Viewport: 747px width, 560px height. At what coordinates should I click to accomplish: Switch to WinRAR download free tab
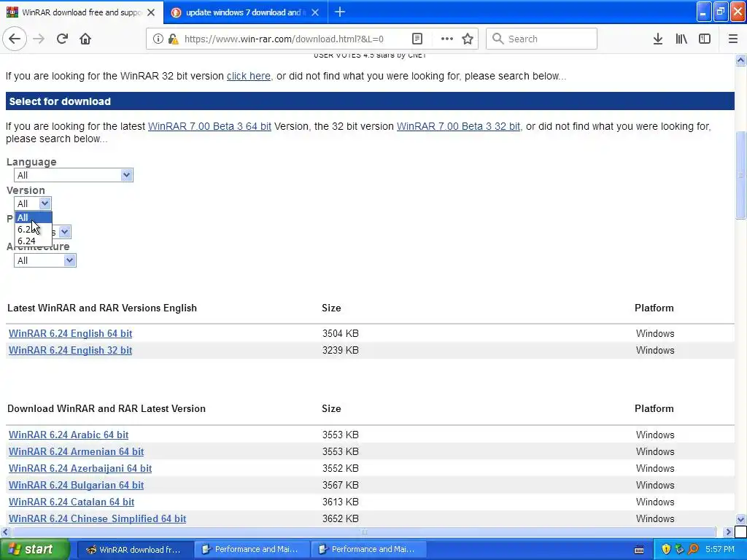pyautogui.click(x=82, y=12)
